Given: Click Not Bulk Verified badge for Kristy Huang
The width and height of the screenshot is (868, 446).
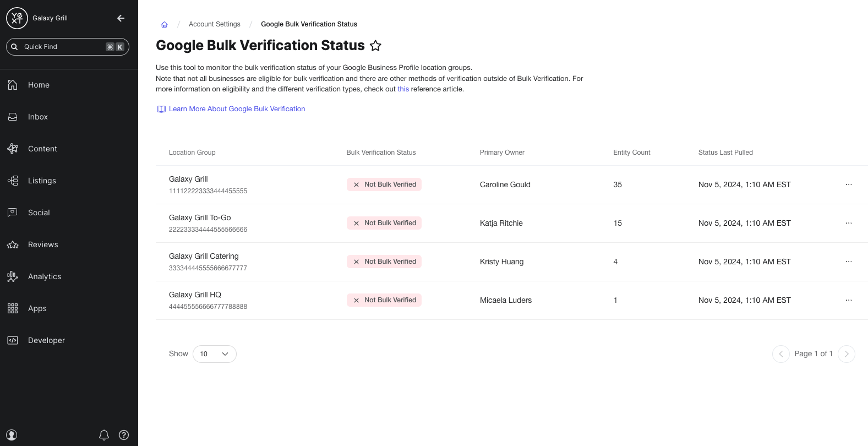Looking at the screenshot, I should pyautogui.click(x=384, y=262).
